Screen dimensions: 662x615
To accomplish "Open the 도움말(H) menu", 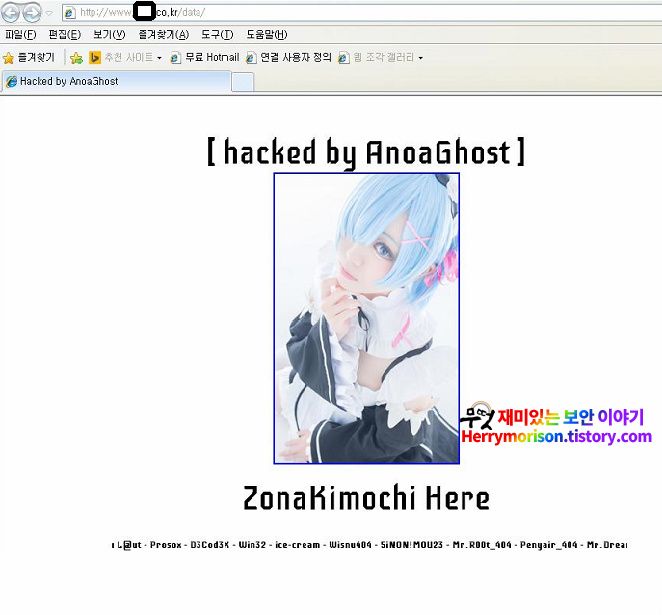I will [x=266, y=35].
